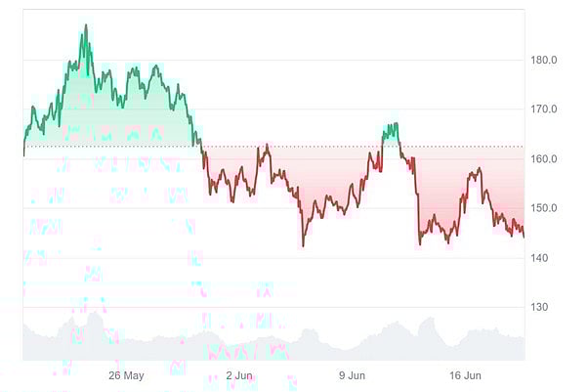The image size is (588, 392).
Task: Click the highest green peak of the price line
Action: [x=85, y=26]
